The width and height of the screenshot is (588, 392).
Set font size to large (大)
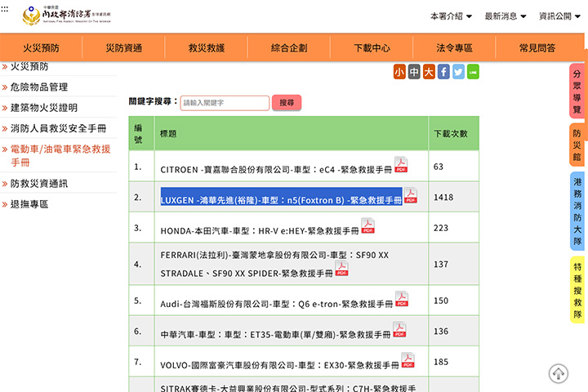(x=429, y=72)
